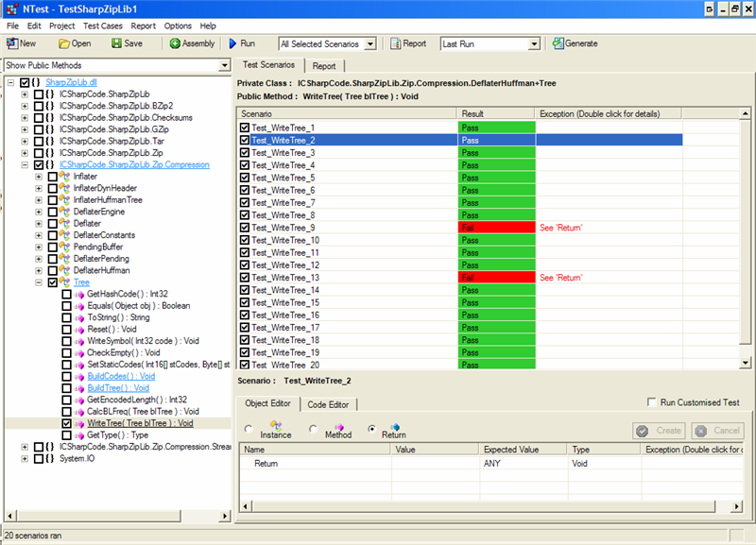
Task: Select the Method radio button
Action: (313, 429)
